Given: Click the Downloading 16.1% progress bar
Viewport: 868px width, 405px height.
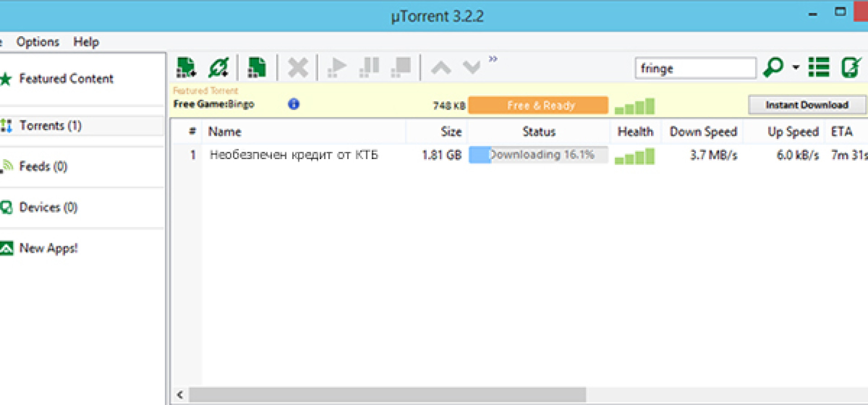Looking at the screenshot, I should pyautogui.click(x=538, y=155).
